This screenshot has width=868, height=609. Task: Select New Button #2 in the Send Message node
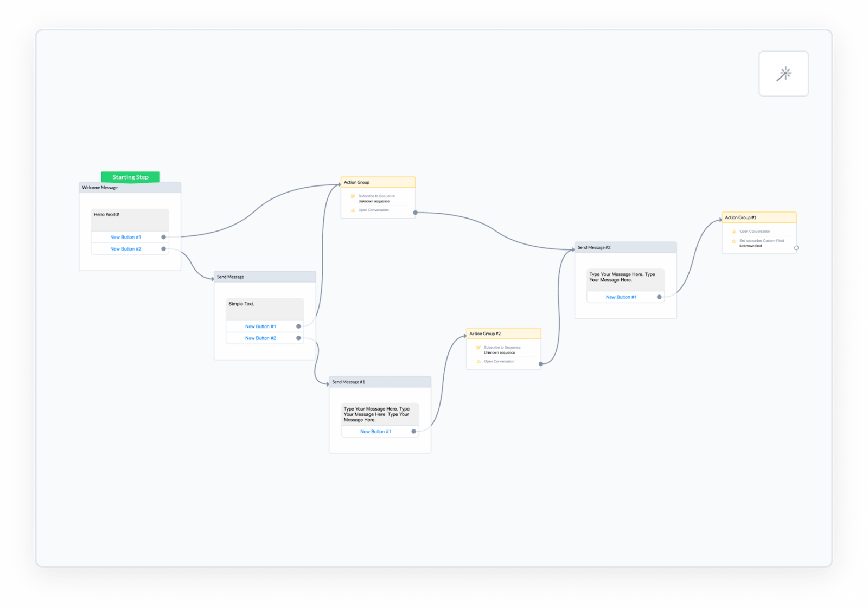[261, 338]
